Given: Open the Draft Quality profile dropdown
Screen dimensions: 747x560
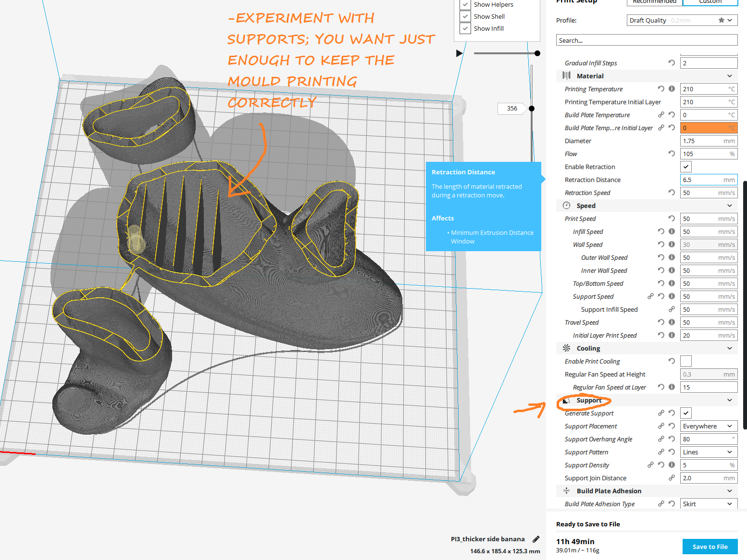Looking at the screenshot, I should click(682, 20).
